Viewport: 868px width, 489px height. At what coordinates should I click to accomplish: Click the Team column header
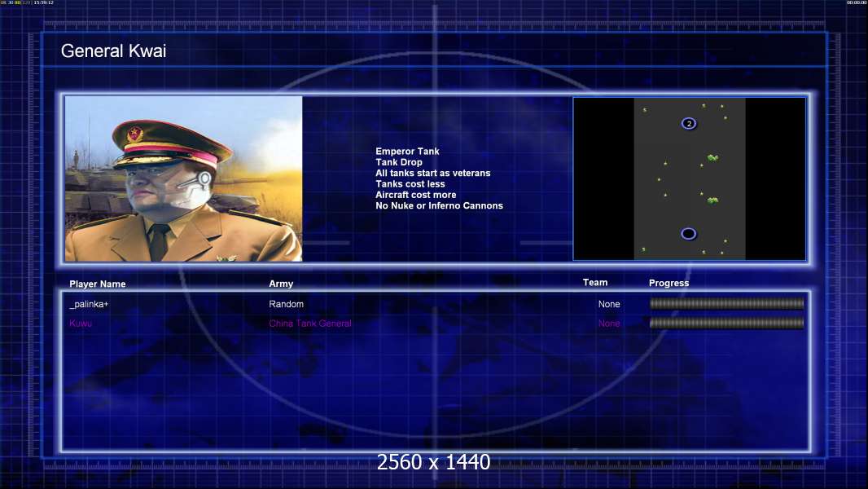tap(595, 283)
